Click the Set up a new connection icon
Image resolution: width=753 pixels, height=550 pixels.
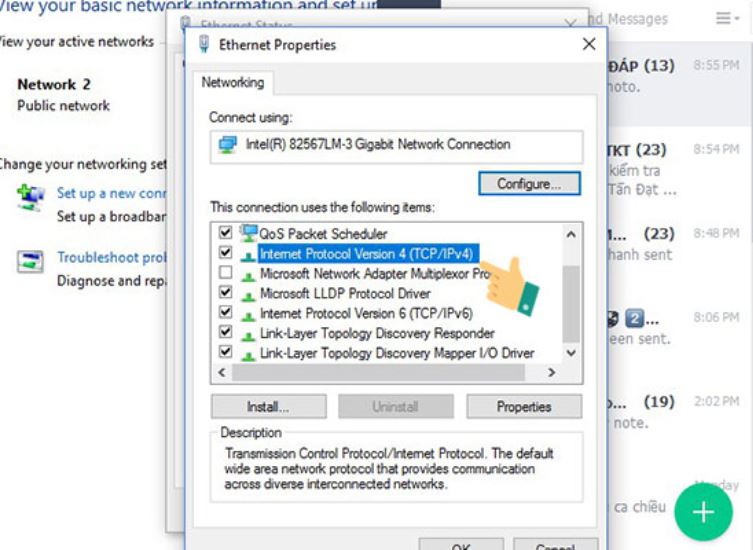31,197
